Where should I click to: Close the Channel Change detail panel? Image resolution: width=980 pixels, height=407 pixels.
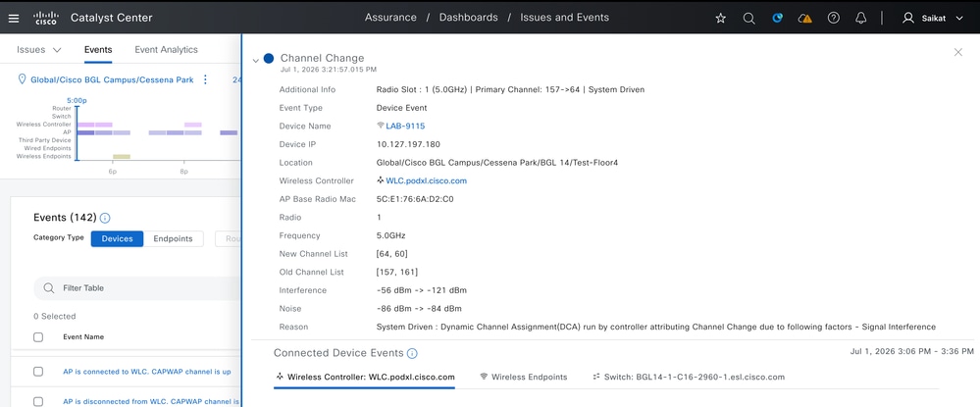(x=958, y=53)
